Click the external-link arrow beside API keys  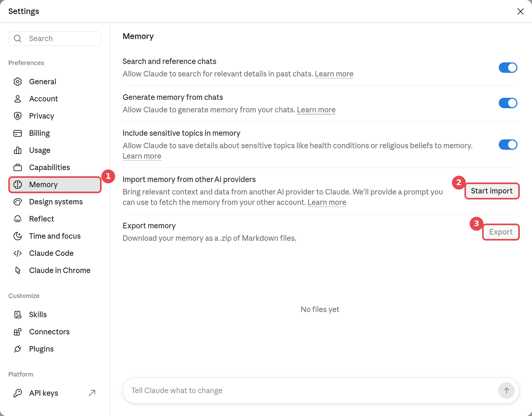[x=92, y=393]
